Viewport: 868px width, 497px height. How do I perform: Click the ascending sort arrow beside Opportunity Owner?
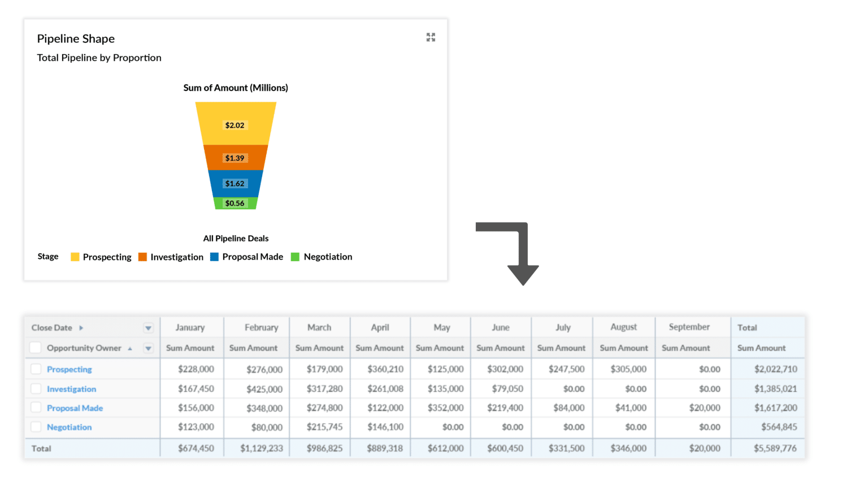point(131,348)
